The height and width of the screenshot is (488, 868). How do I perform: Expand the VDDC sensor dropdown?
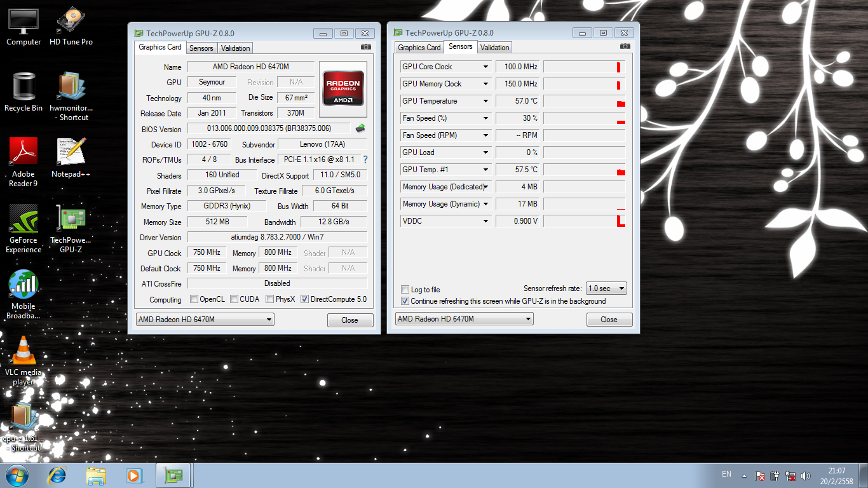(x=485, y=221)
